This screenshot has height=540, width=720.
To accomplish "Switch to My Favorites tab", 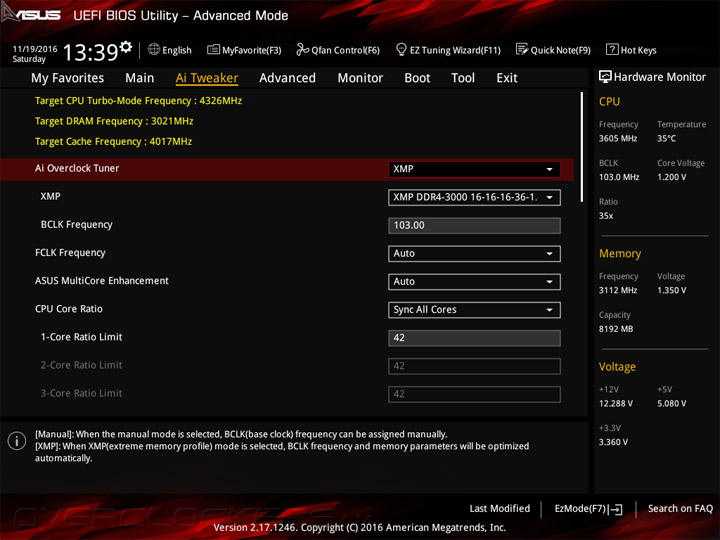I will tap(68, 78).
